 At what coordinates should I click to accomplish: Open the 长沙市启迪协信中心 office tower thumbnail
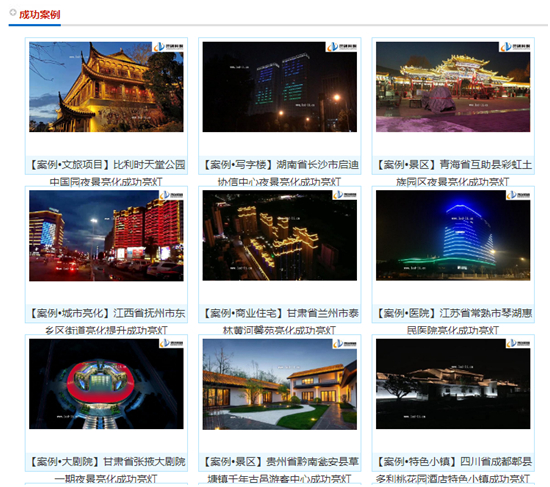(x=280, y=87)
